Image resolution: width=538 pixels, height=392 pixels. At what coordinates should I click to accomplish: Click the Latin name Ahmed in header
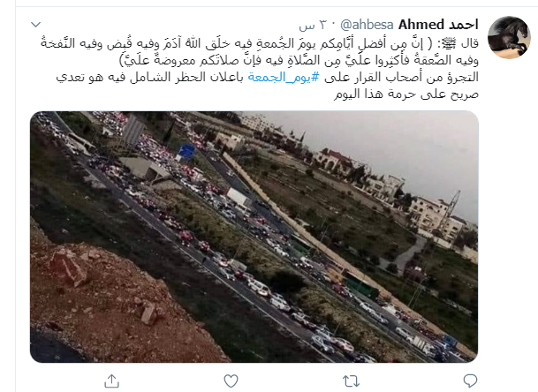[x=421, y=25]
